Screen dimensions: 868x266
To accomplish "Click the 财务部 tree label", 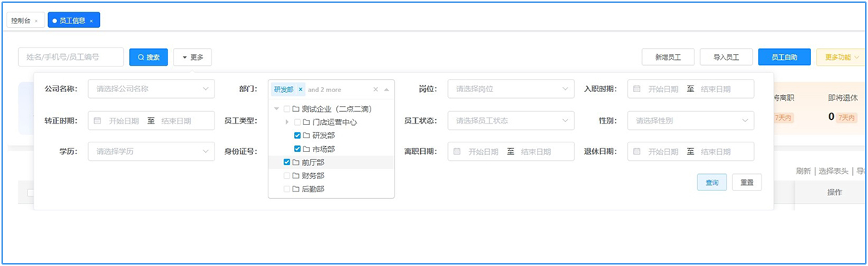I will (313, 175).
